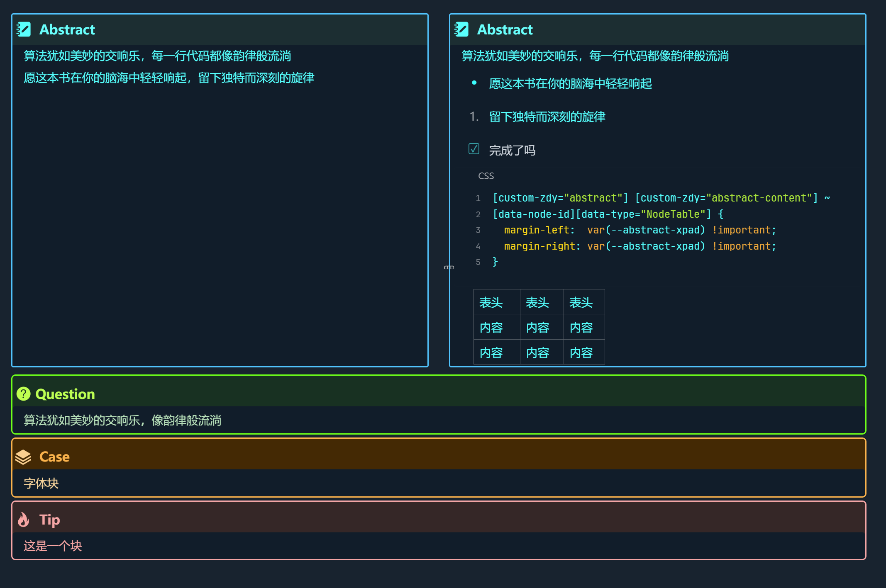Click the left Abstract block's notebook icon
The height and width of the screenshot is (588, 886).
pyautogui.click(x=24, y=29)
